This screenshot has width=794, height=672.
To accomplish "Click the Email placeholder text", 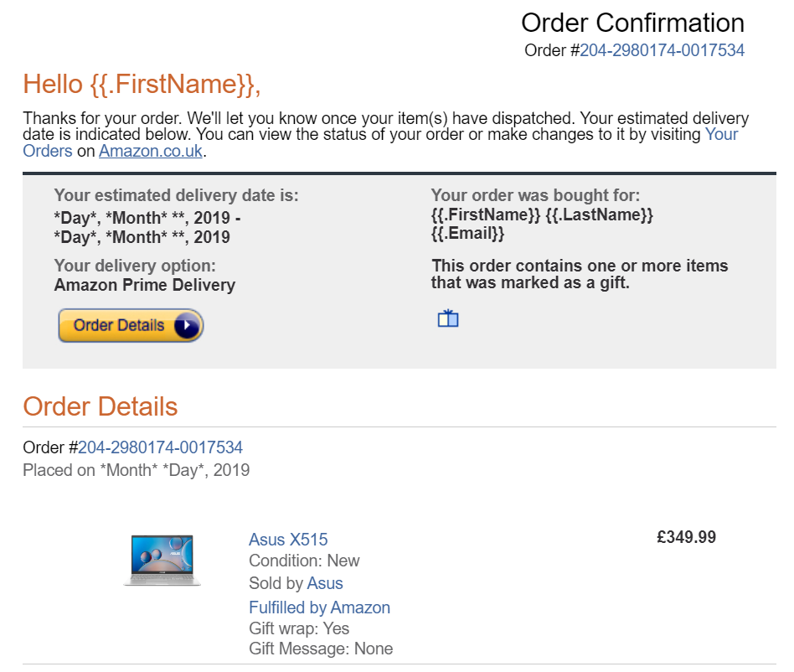I will pos(467,233).
